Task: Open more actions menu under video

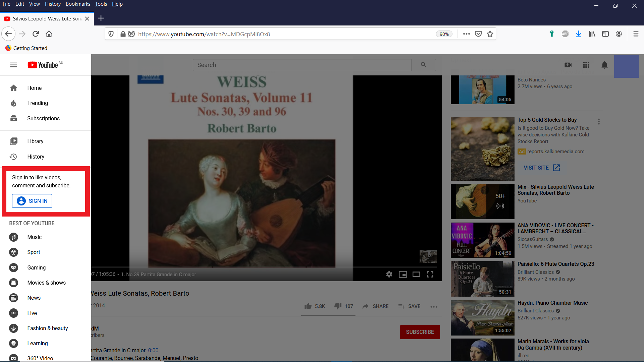Action: pos(434,307)
